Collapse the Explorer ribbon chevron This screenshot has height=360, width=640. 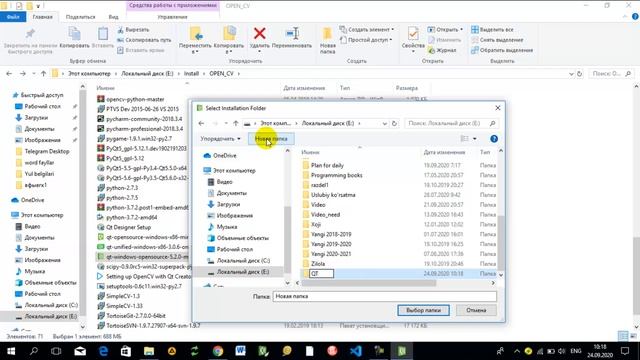point(625,17)
